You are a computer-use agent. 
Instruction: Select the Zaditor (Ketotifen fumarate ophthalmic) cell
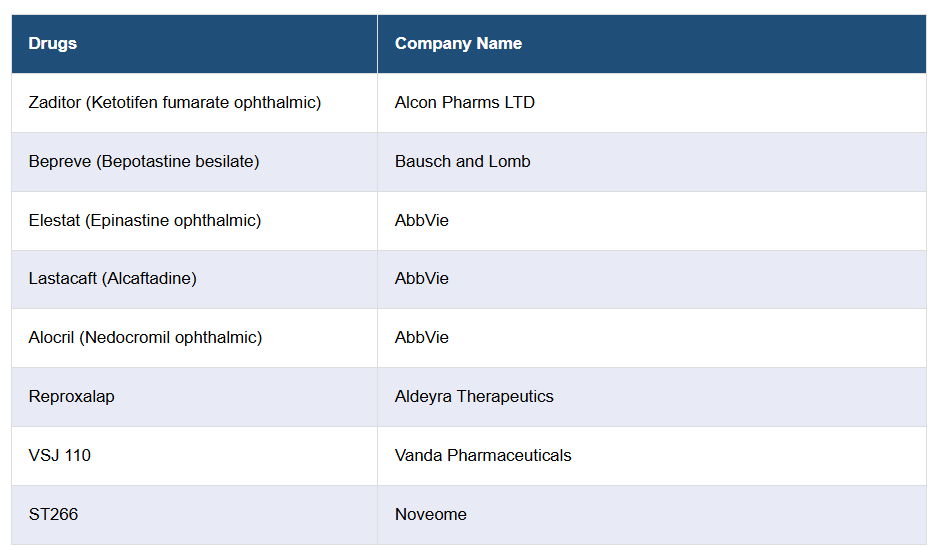(x=175, y=103)
